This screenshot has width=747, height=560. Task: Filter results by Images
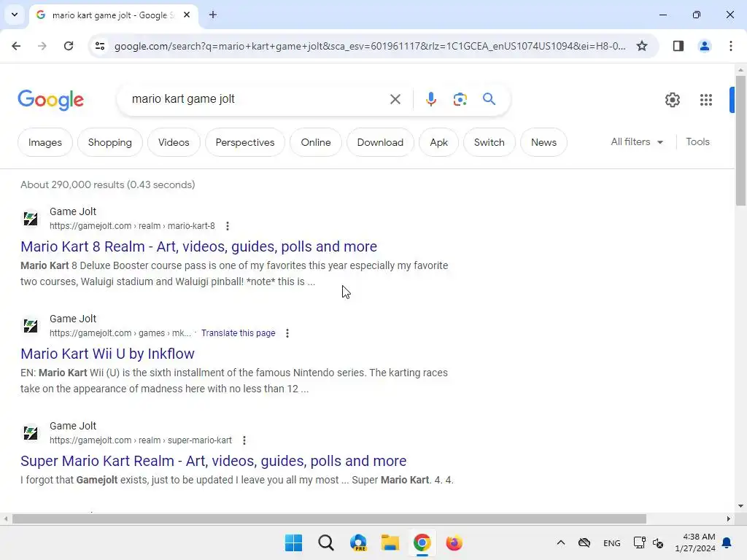tap(45, 142)
